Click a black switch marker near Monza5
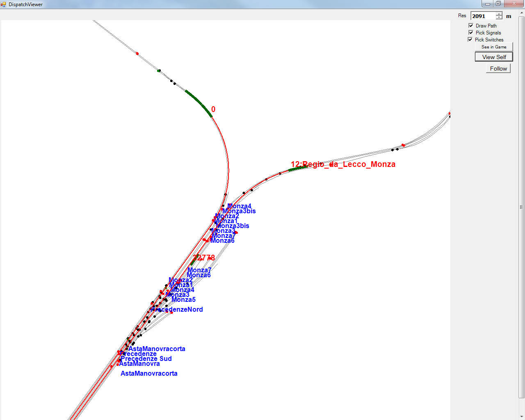525x420 pixels. (166, 299)
